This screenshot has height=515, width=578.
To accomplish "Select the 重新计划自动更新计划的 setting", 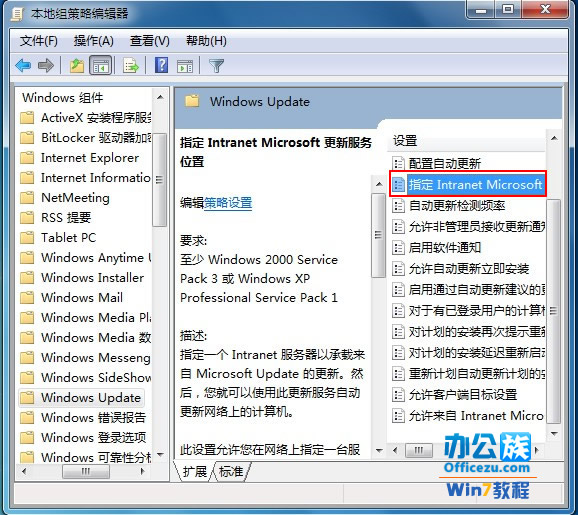I will point(469,374).
